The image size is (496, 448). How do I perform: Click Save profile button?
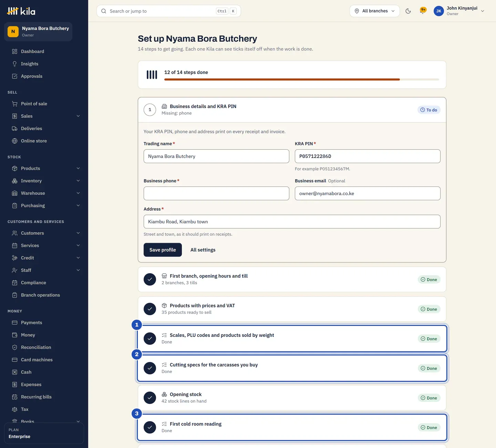pyautogui.click(x=163, y=250)
